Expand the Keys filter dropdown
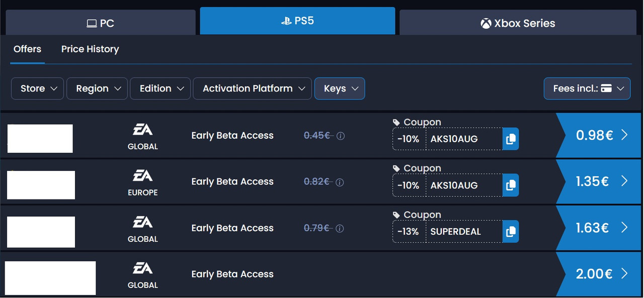Screen dimensions: 644x298 point(340,88)
